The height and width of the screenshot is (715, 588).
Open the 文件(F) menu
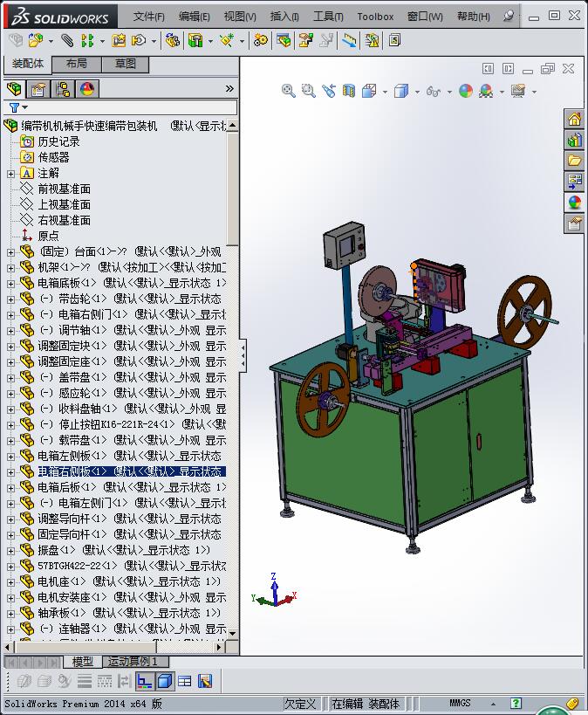point(148,17)
